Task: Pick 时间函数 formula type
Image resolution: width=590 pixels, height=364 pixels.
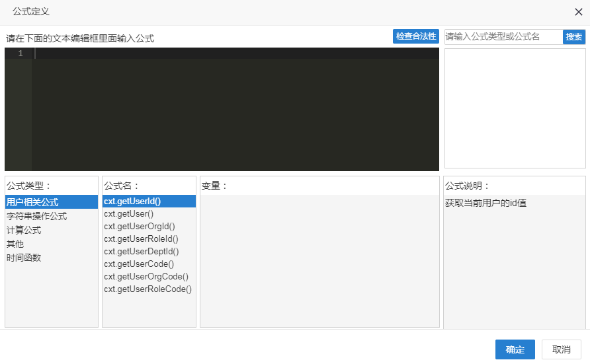Action: 24,258
